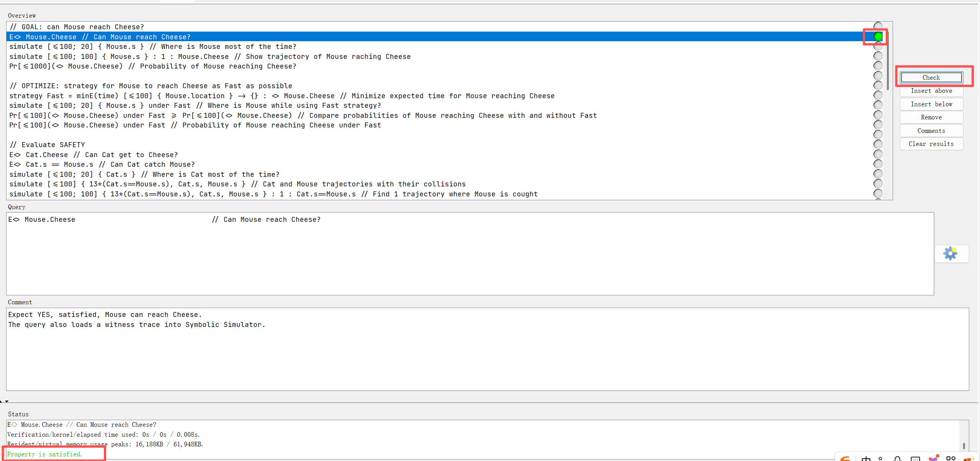
Task: Click result indicator for E<> Cat.Cheese query
Action: click(x=878, y=154)
